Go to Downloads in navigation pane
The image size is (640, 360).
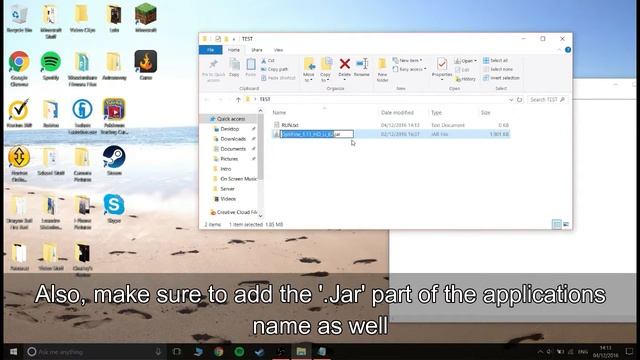click(x=233, y=139)
